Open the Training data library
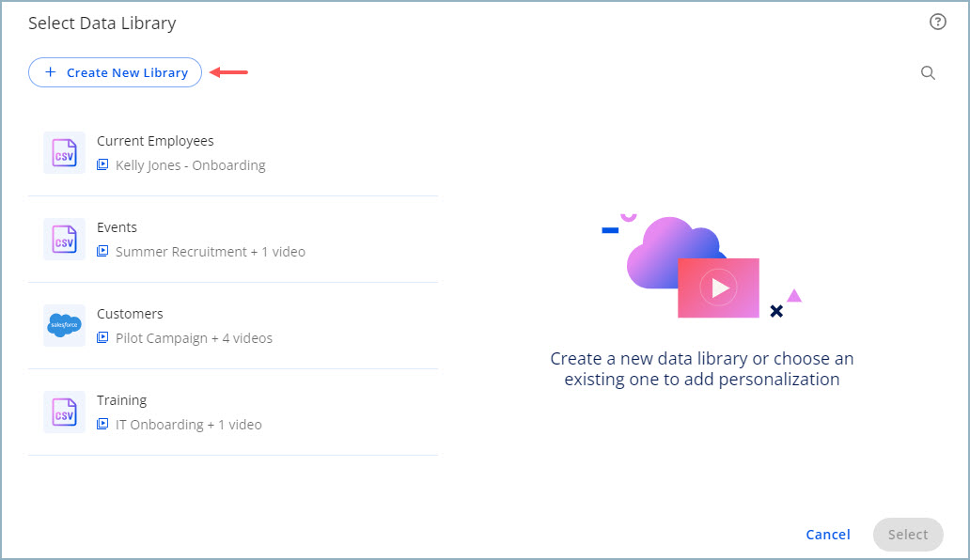The height and width of the screenshot is (560, 970). click(x=233, y=412)
